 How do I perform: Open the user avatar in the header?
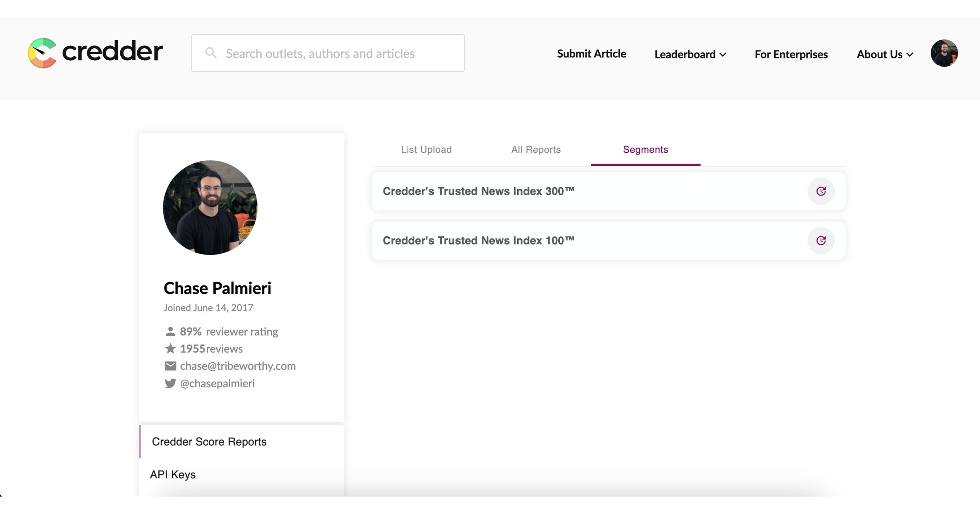click(944, 53)
